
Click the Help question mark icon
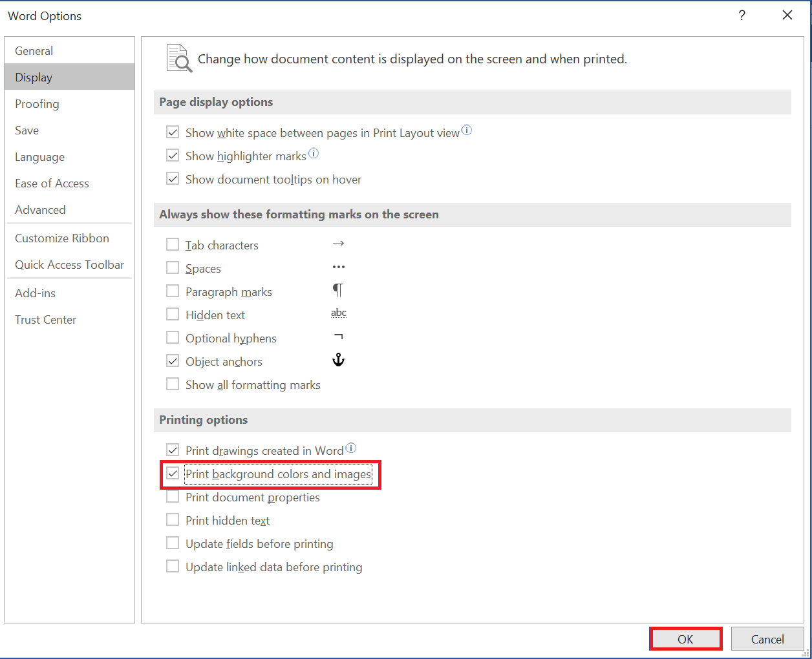[742, 16]
